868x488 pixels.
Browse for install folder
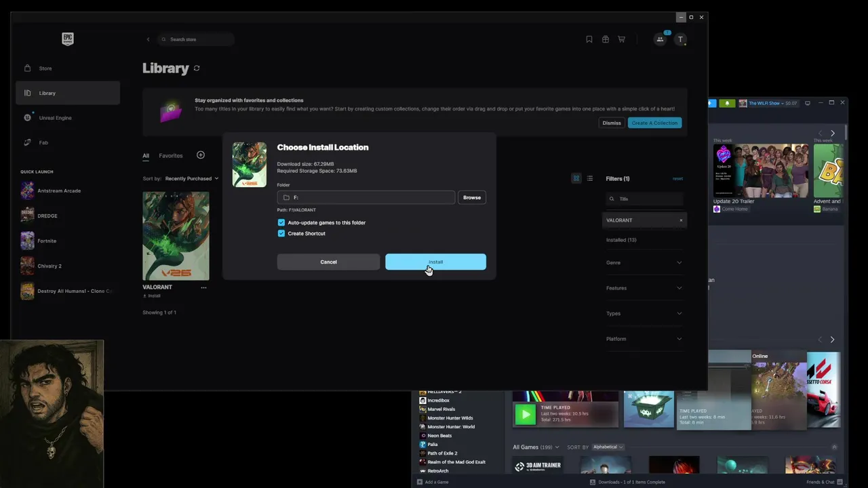472,197
